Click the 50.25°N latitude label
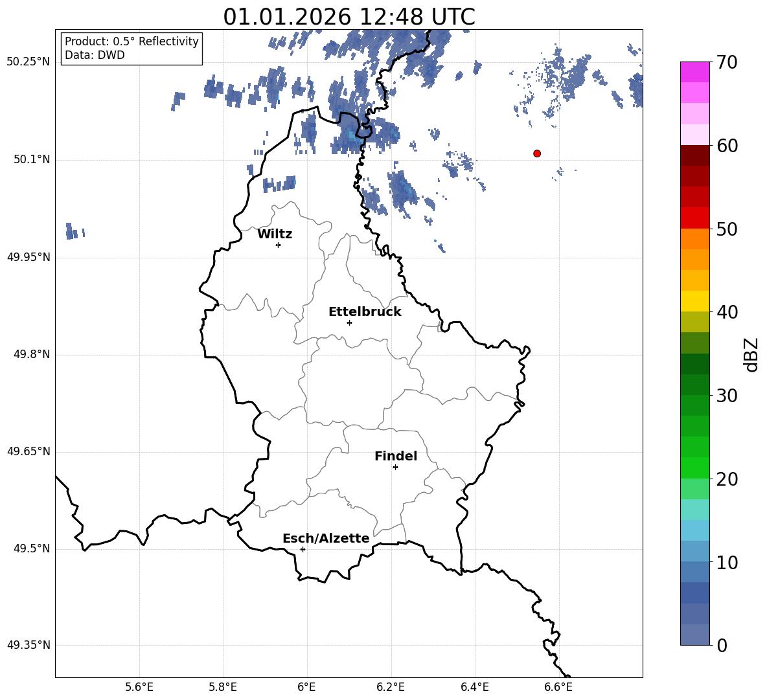Image resolution: width=767 pixels, height=700 pixels. click(x=29, y=62)
